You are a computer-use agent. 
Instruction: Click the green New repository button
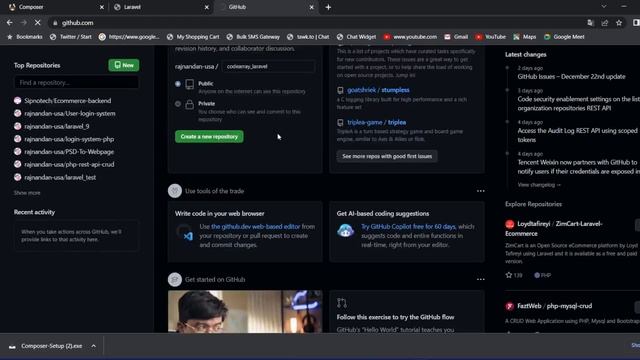(124, 65)
